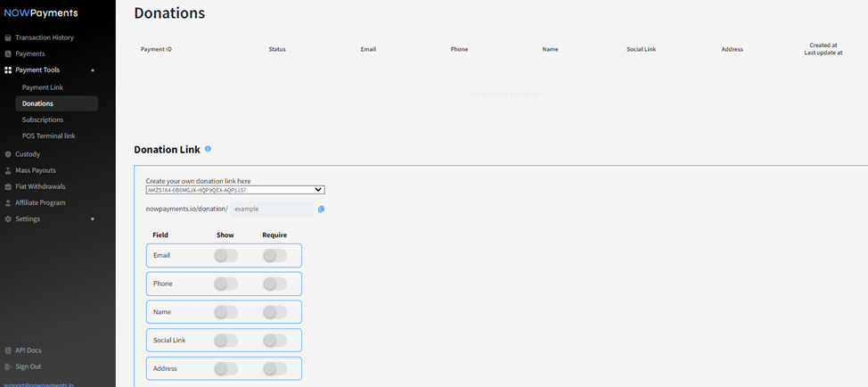Turn on Require toggle for Social Link
The width and height of the screenshot is (868, 387).
(x=274, y=340)
